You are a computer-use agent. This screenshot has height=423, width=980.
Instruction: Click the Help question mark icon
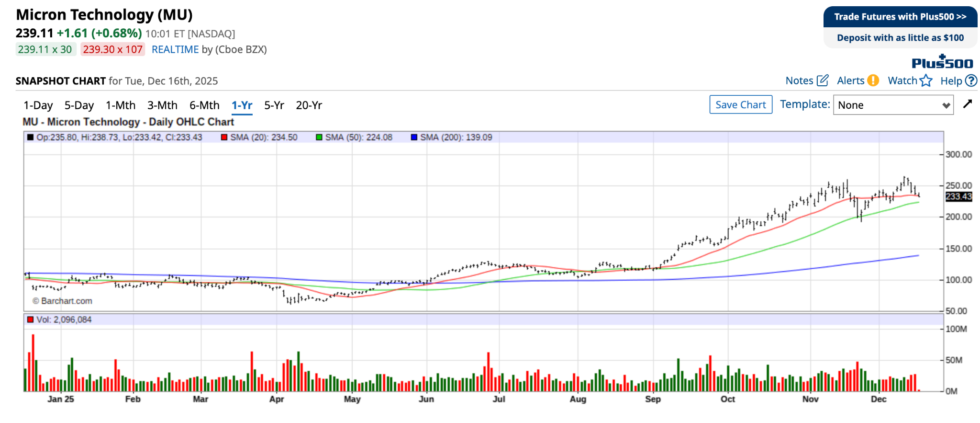click(971, 80)
